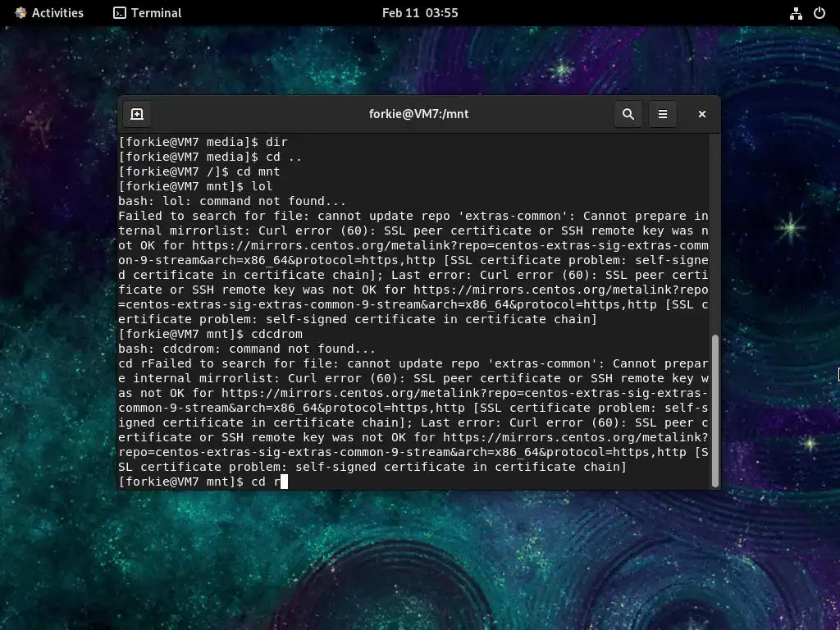This screenshot has width=840, height=630.
Task: Click the line '[forkie@VM7 mnt]$ lol'
Action: [x=195, y=186]
